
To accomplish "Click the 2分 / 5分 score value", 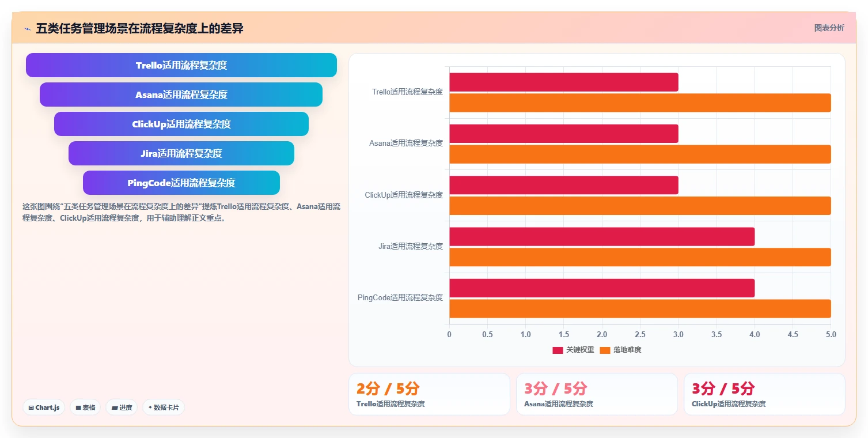I will 388,388.
